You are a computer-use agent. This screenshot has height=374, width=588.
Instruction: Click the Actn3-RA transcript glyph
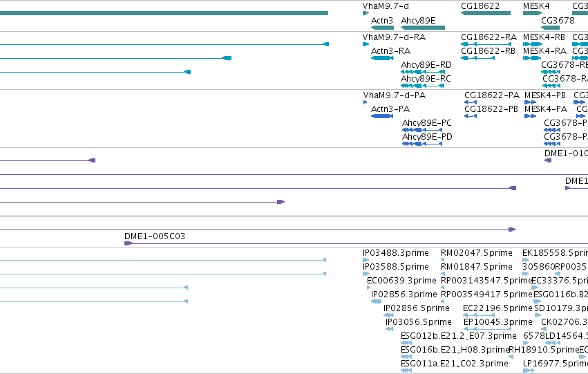[x=382, y=58]
